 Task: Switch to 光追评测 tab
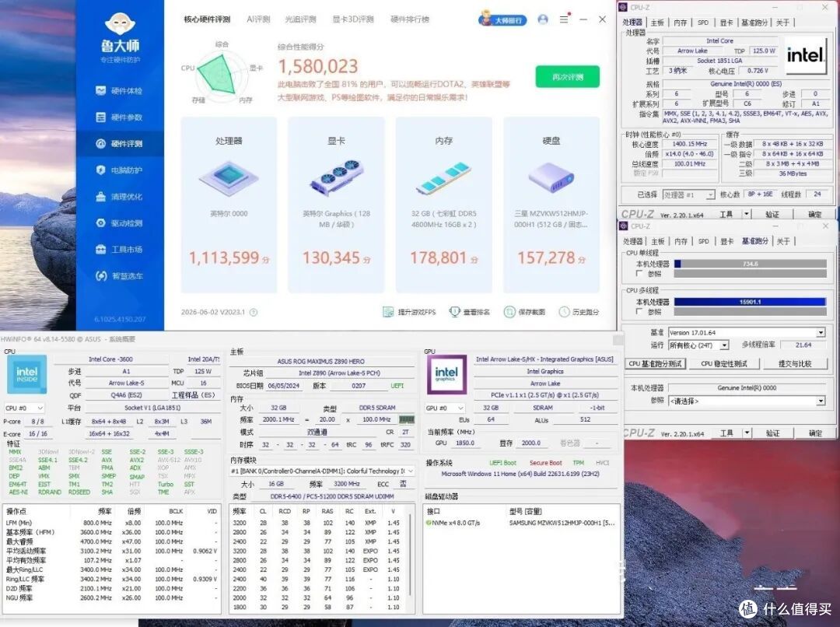pyautogui.click(x=300, y=19)
